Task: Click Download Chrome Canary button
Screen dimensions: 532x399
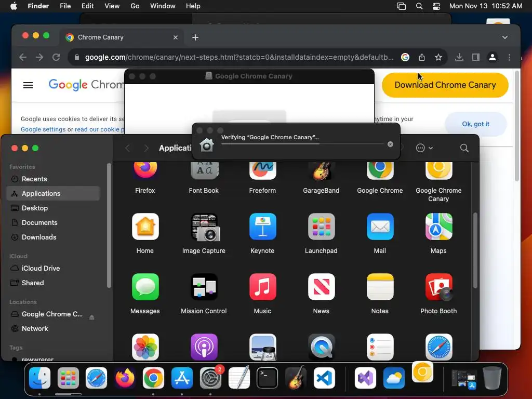Action: pyautogui.click(x=445, y=85)
